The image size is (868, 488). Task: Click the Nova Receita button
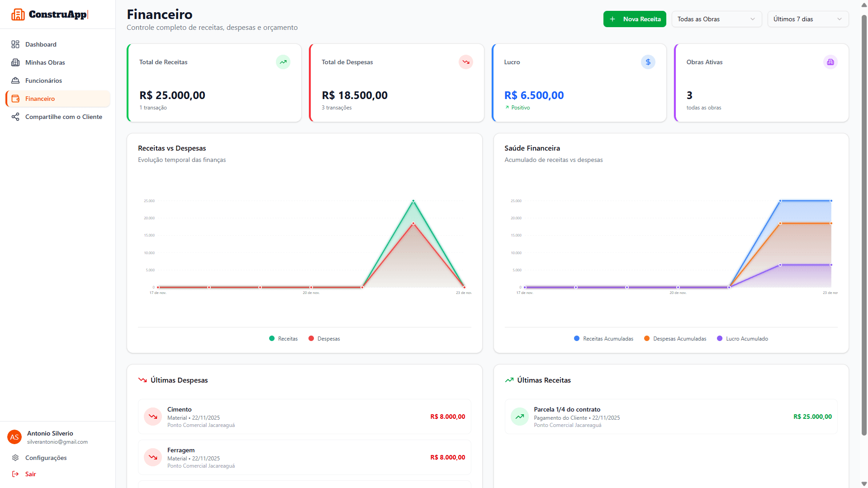point(635,19)
